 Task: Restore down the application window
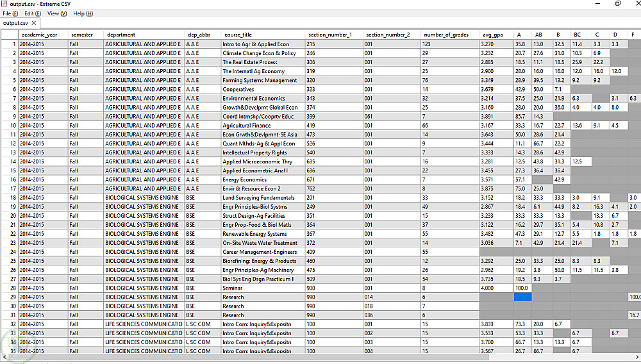(618, 4)
